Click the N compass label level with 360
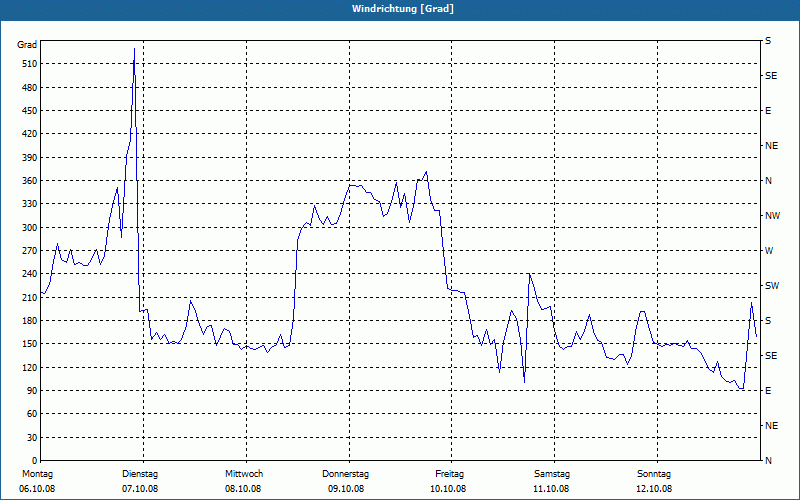The image size is (800, 500). point(768,181)
